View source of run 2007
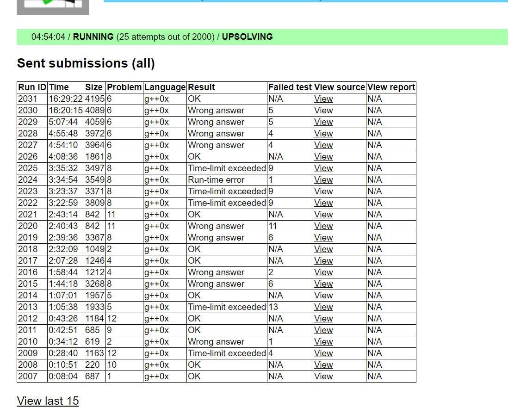508x420 pixels. tap(323, 377)
